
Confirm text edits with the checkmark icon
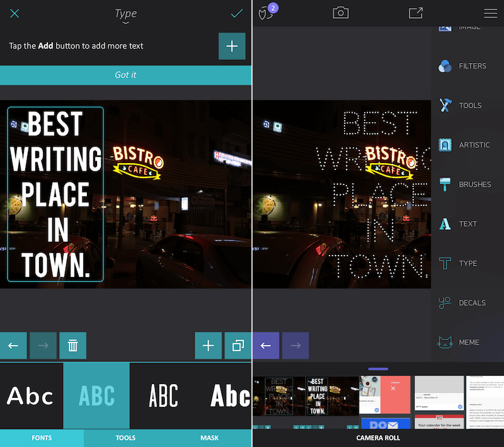237,13
